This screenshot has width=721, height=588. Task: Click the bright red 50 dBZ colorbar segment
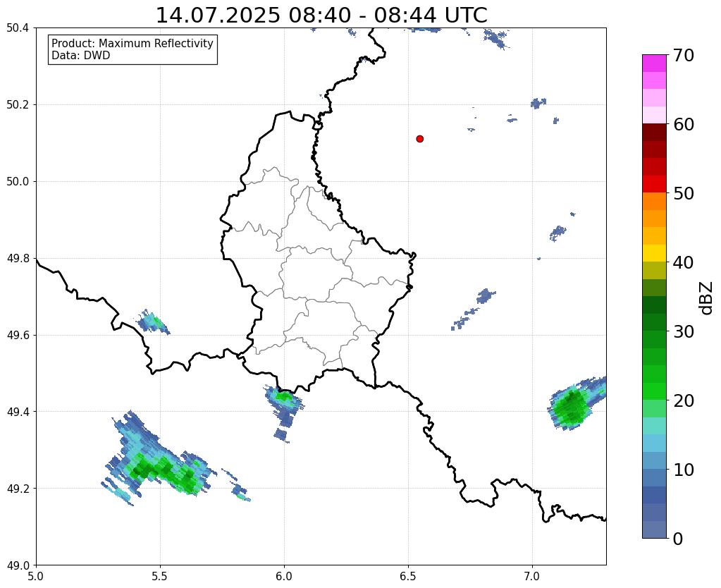(654, 185)
